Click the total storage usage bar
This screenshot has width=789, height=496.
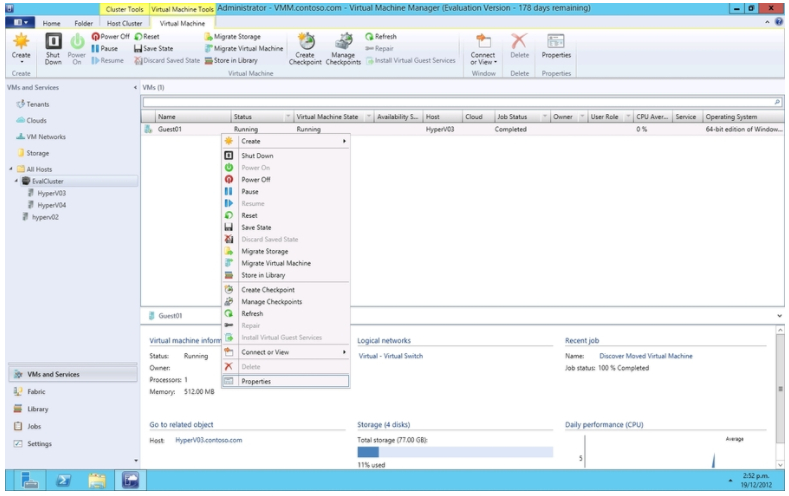pyautogui.click(x=455, y=452)
